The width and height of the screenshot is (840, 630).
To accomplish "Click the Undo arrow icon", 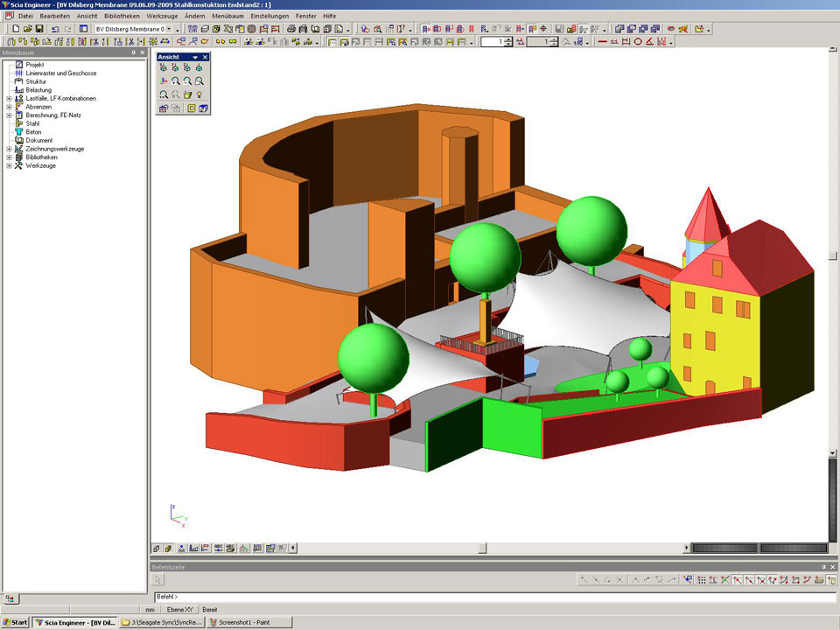I will [x=55, y=29].
